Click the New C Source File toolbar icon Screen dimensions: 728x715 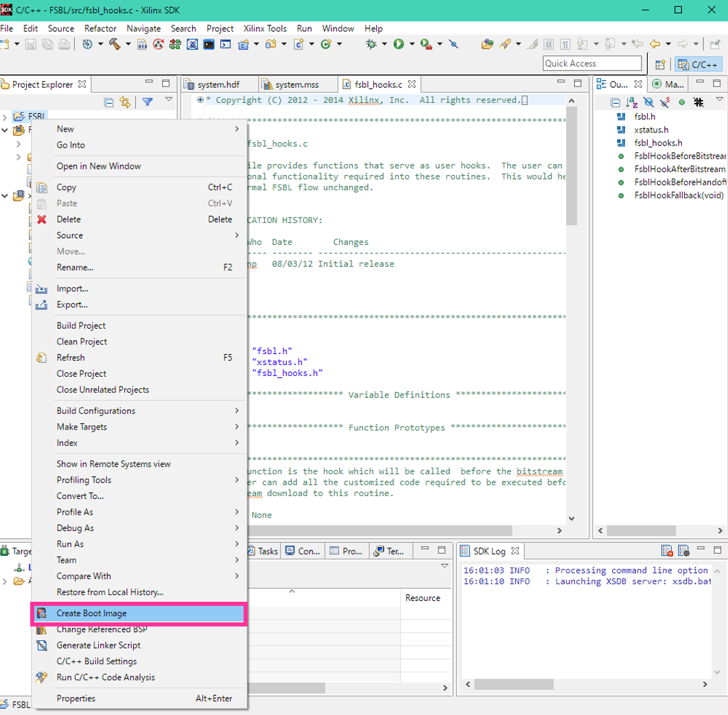[x=298, y=44]
